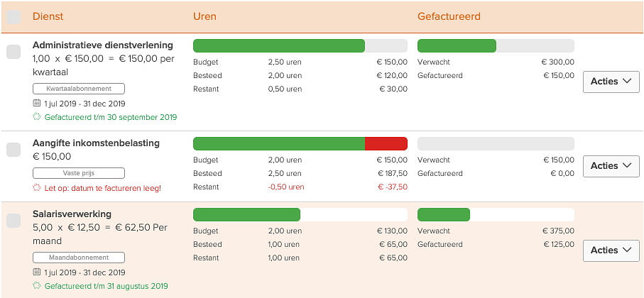Click the Gefactureerd column header
The image size is (644, 298).
(x=449, y=16)
